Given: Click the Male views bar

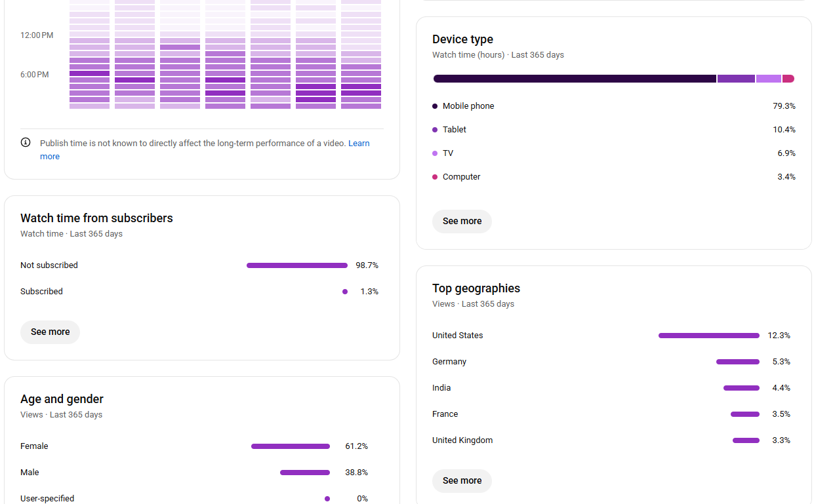Looking at the screenshot, I should pyautogui.click(x=305, y=473).
